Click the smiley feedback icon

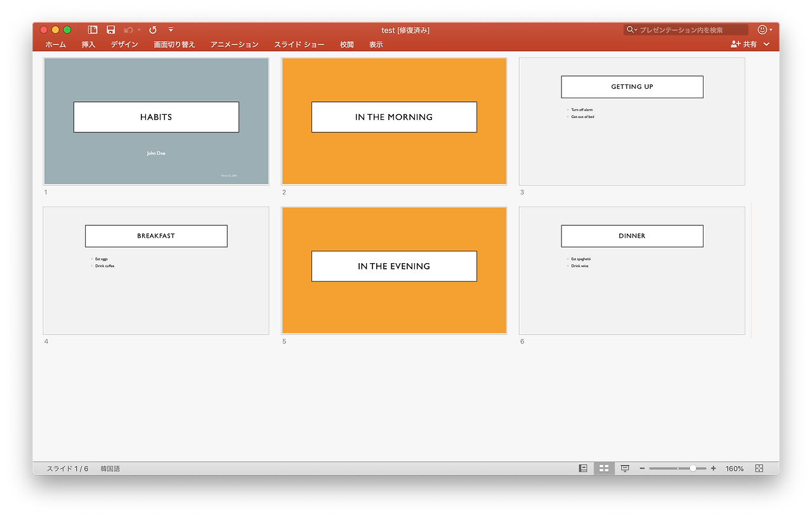763,30
